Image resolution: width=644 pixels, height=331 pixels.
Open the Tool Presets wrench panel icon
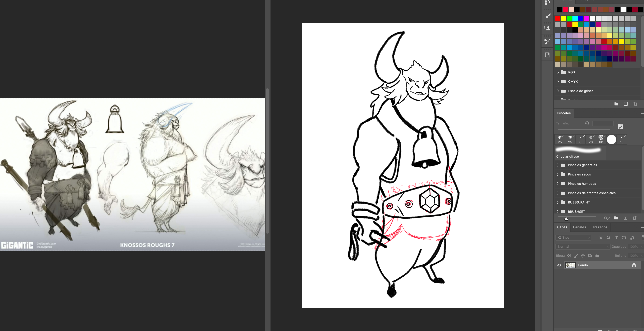(547, 42)
